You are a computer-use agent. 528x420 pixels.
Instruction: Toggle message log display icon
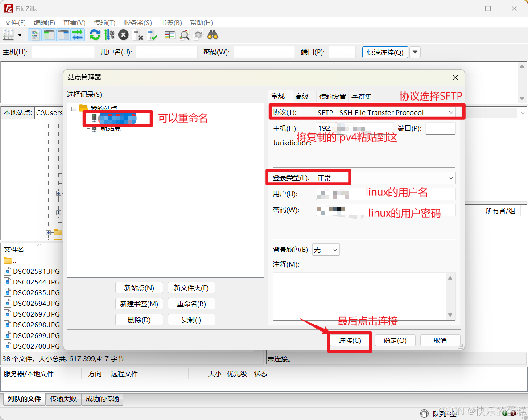pos(35,35)
